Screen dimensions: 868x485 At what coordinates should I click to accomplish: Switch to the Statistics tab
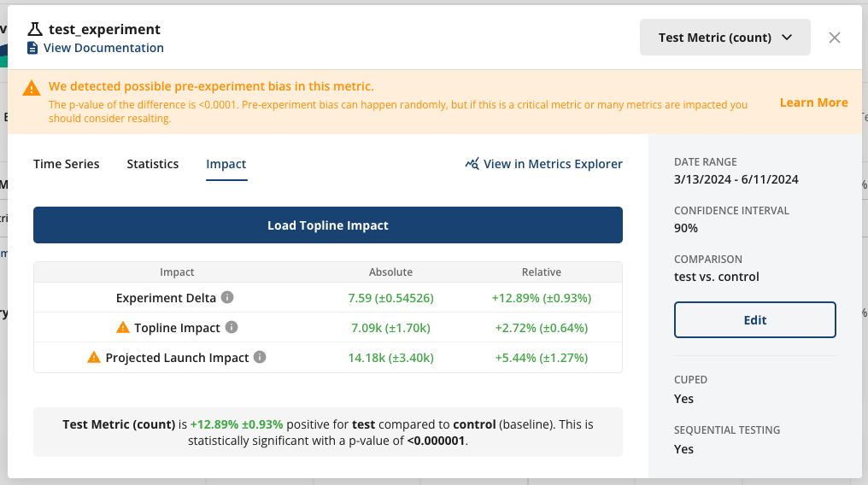tap(153, 164)
